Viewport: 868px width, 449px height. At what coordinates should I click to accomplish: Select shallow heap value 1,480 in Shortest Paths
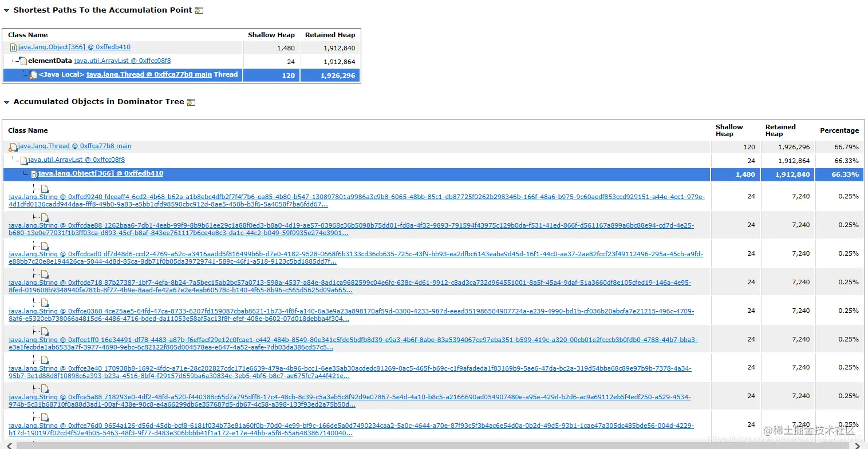286,48
